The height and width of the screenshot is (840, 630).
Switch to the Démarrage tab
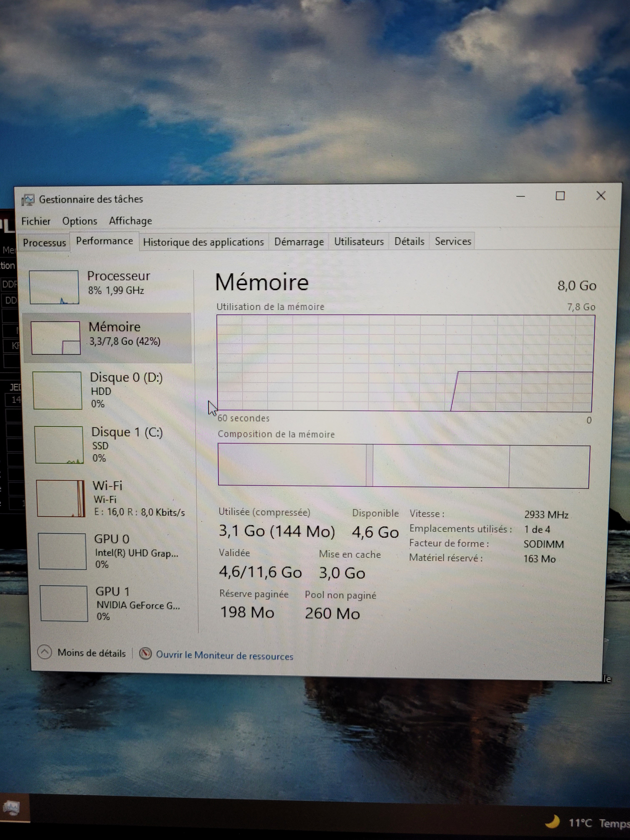299,241
